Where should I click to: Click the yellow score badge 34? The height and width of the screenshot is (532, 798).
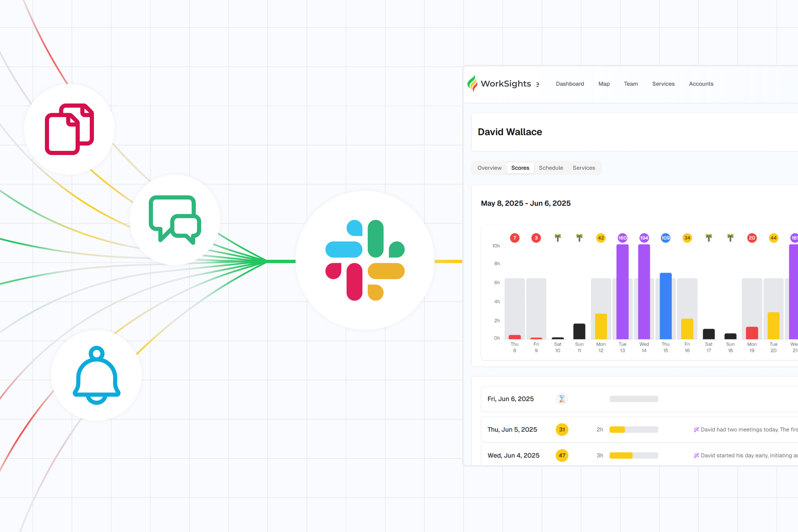point(687,238)
